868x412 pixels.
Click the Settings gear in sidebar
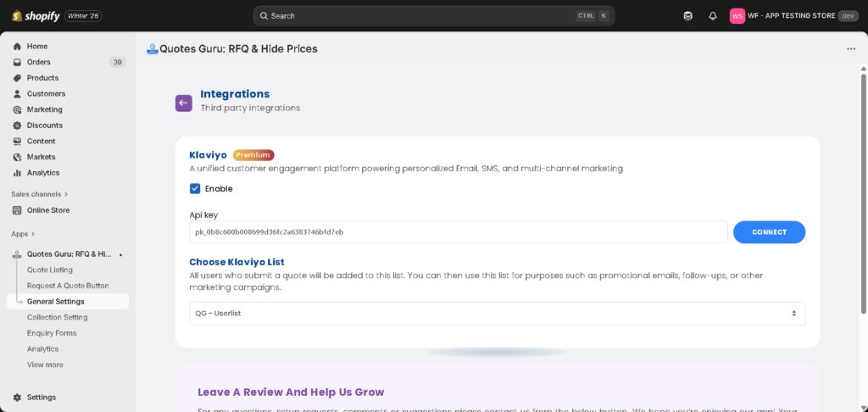tap(17, 397)
